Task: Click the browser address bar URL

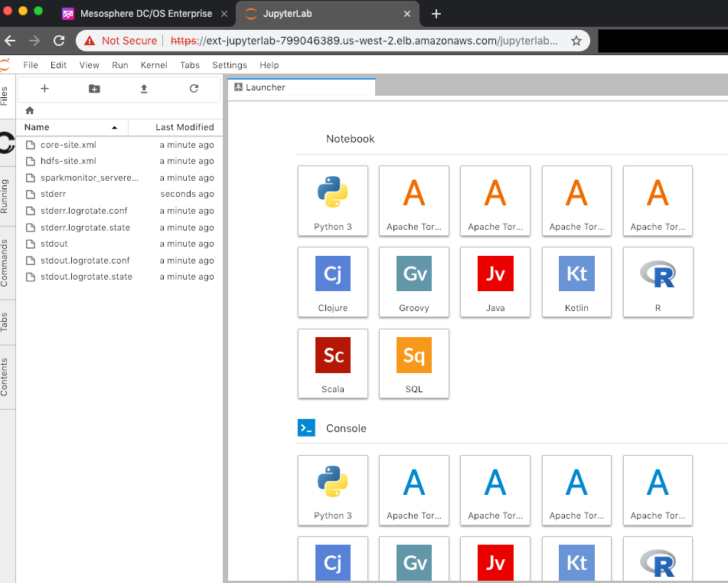Action: (364, 41)
